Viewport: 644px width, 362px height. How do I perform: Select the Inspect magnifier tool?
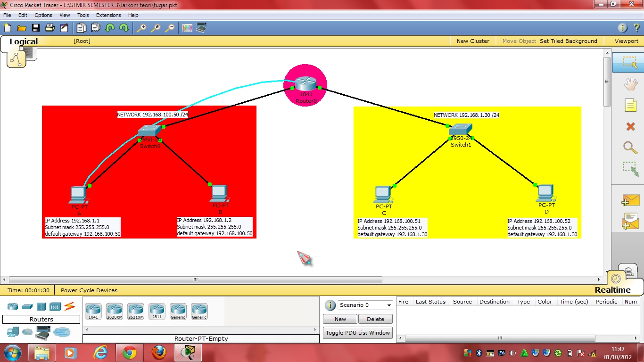click(630, 148)
